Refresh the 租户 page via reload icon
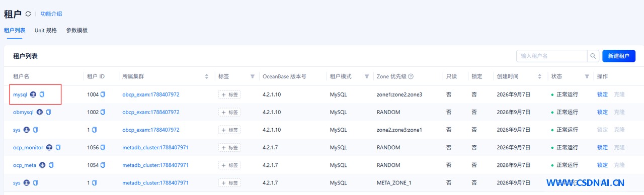Image resolution: width=644 pixels, height=195 pixels. point(28,14)
